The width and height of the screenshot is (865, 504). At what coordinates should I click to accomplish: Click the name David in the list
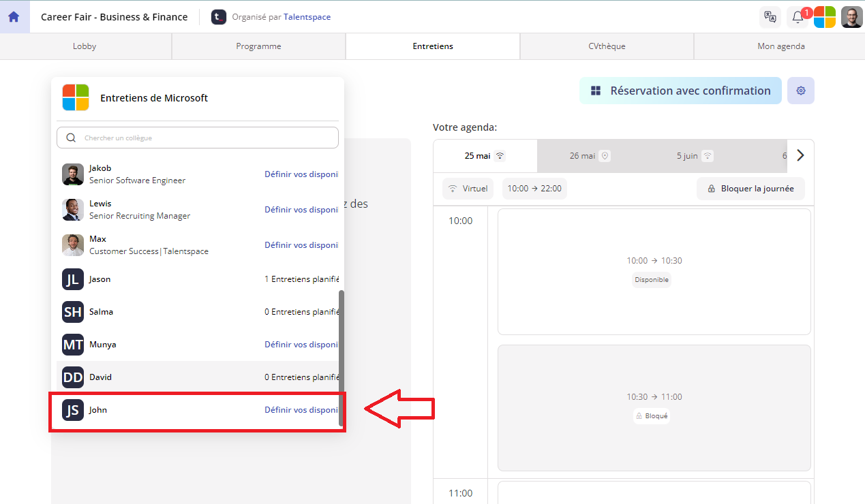[x=100, y=377]
